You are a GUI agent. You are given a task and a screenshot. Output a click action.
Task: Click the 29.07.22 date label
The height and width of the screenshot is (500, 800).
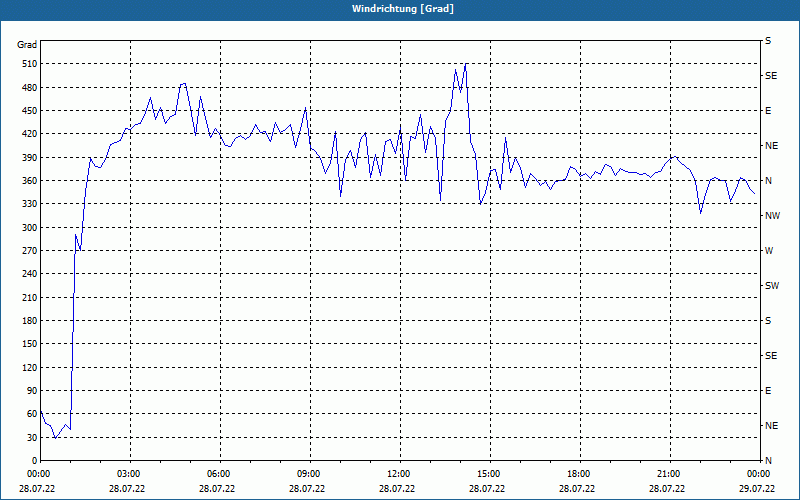[757, 489]
